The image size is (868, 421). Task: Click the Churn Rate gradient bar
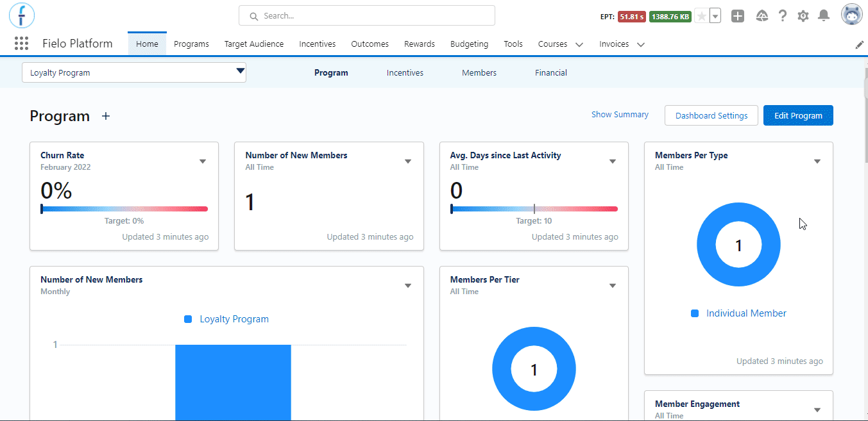point(124,209)
